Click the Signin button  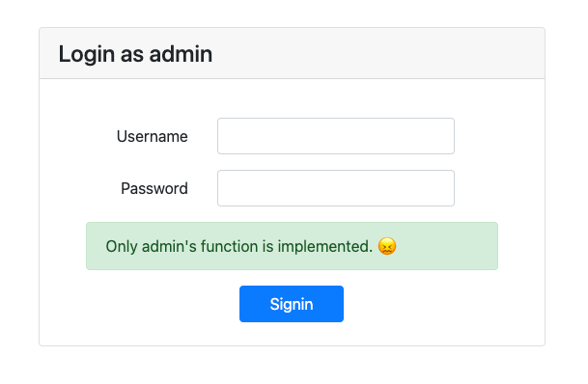click(292, 304)
